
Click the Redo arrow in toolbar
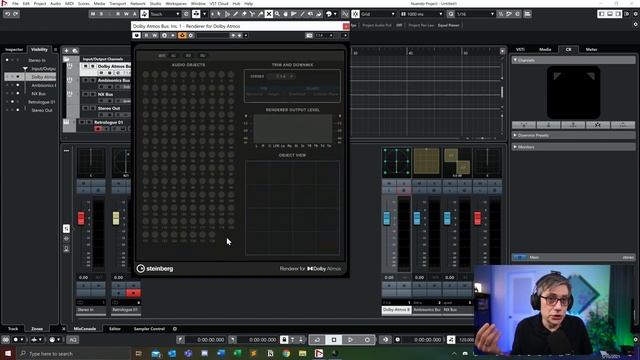point(16,14)
